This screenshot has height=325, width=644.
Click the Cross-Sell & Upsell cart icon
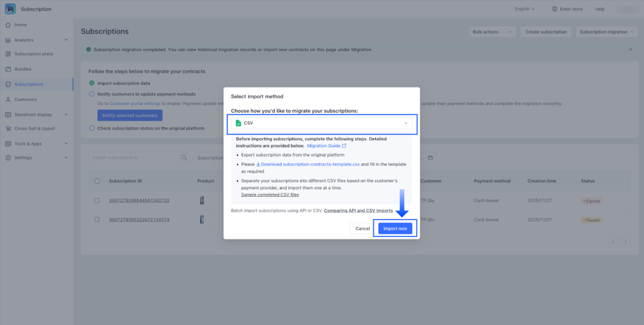[x=8, y=129]
